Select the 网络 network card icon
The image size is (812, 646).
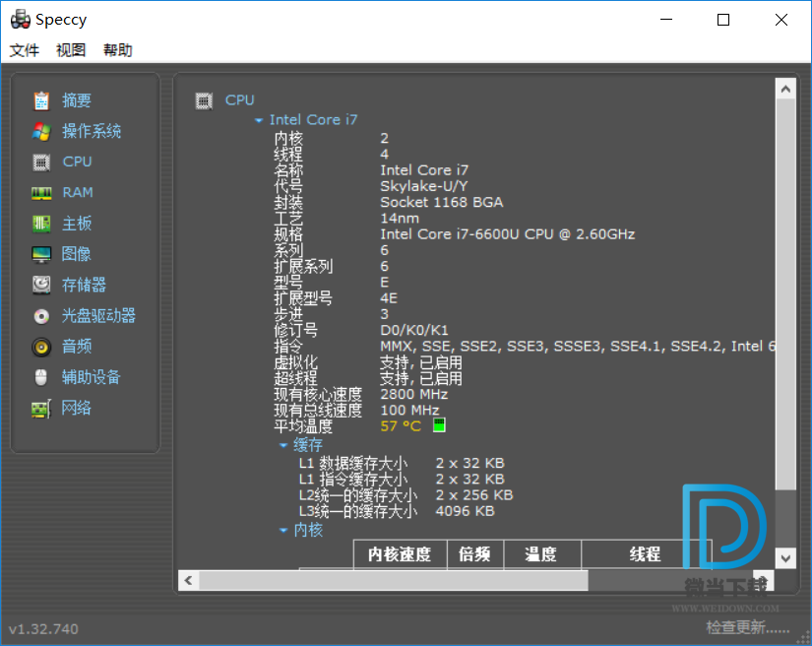41,409
